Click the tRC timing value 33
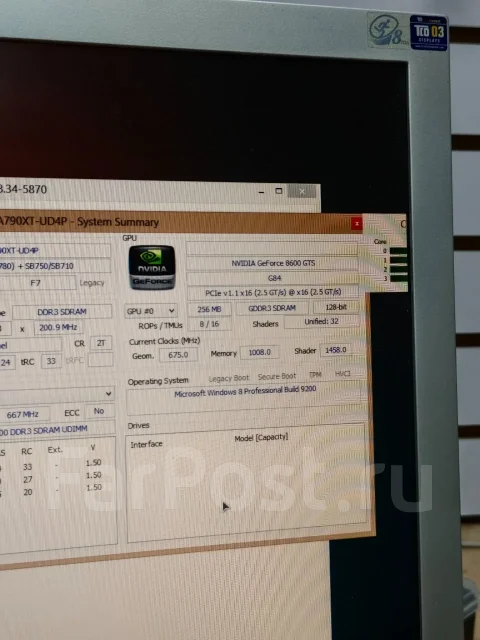480x640 pixels. (51, 361)
